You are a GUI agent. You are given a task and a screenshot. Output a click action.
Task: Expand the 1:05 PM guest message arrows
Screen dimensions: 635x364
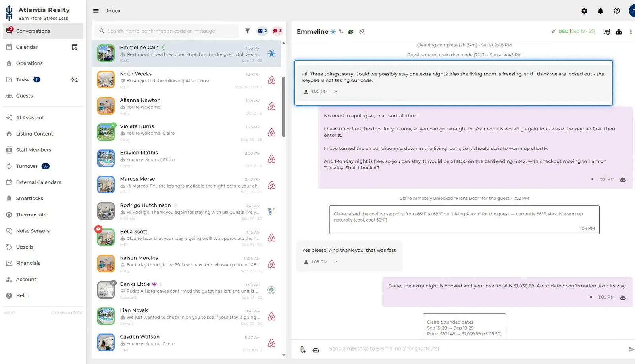[x=335, y=262]
